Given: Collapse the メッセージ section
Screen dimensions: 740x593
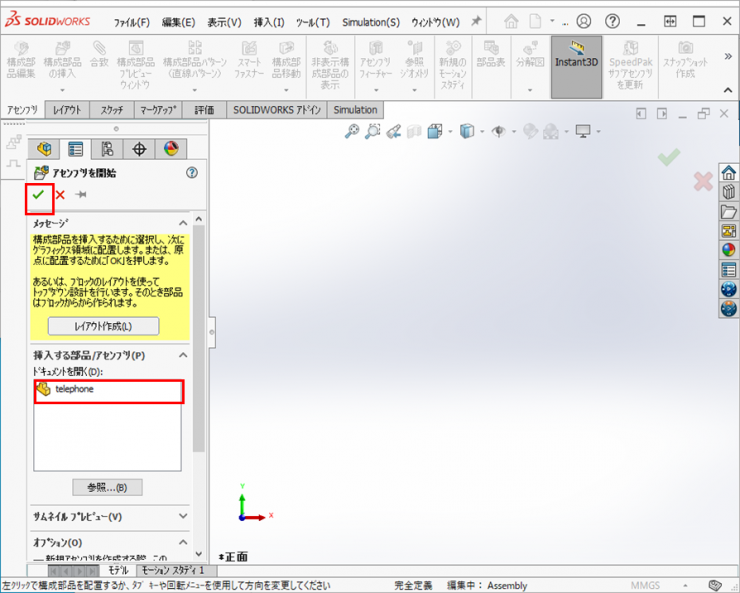Looking at the screenshot, I should coord(183,223).
